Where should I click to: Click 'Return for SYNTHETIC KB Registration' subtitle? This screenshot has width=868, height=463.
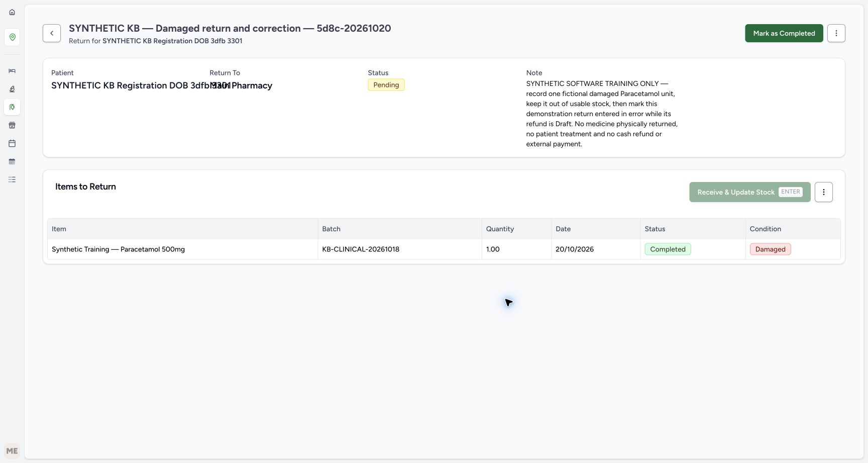[x=156, y=41]
